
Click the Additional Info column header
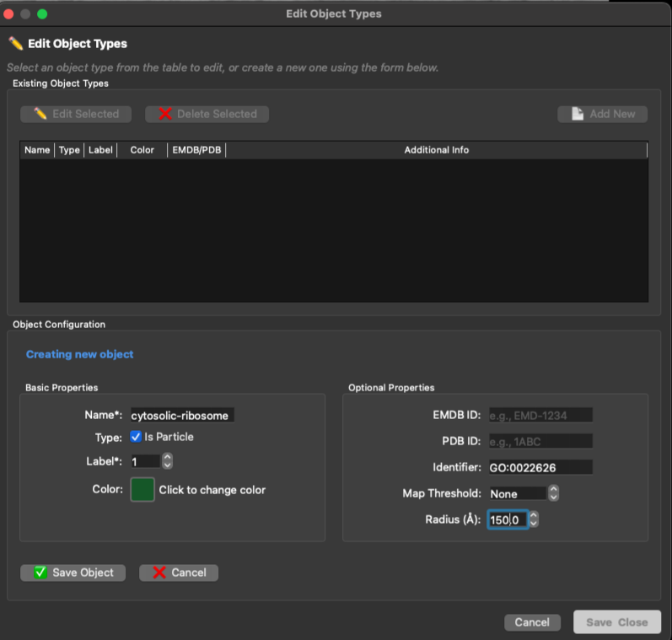(436, 150)
